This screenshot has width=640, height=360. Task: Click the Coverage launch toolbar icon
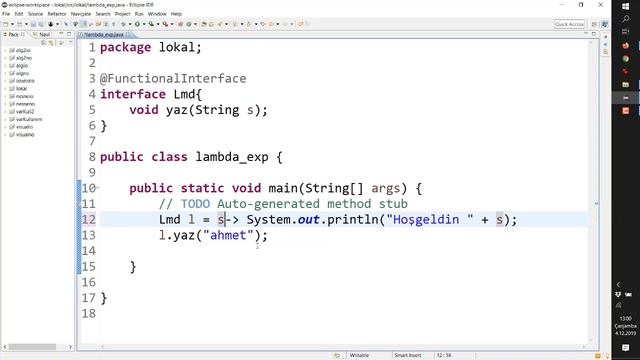click(151, 24)
